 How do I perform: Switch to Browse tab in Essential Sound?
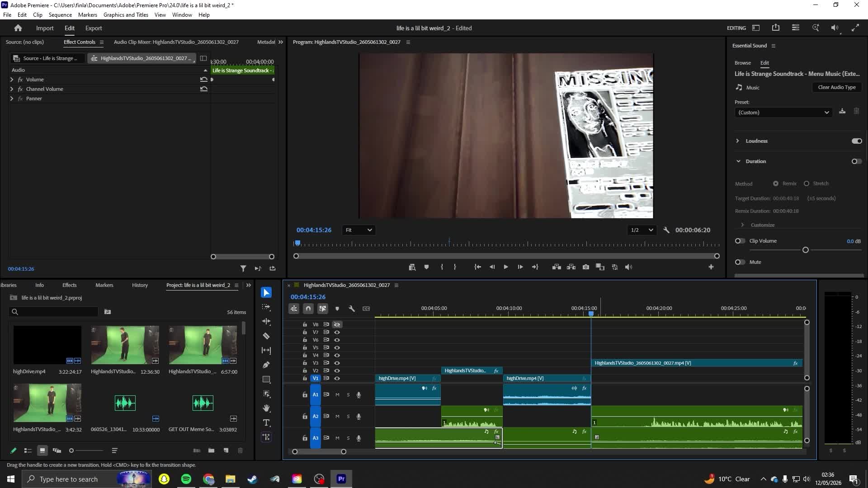point(743,63)
